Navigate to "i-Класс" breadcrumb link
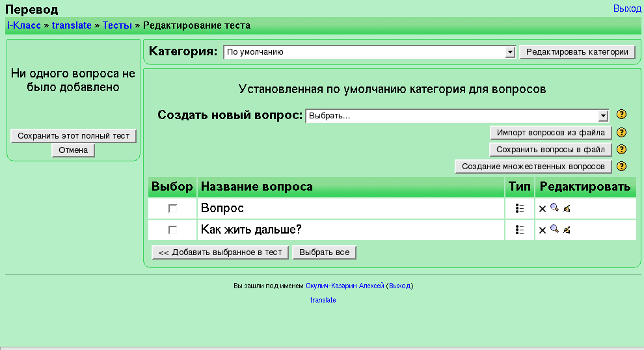The image size is (644, 350). pos(23,25)
